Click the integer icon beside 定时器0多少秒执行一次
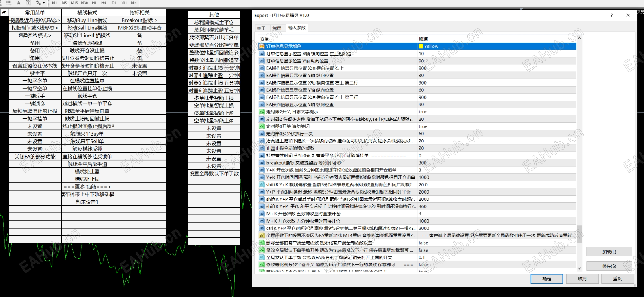 pyautogui.click(x=262, y=134)
